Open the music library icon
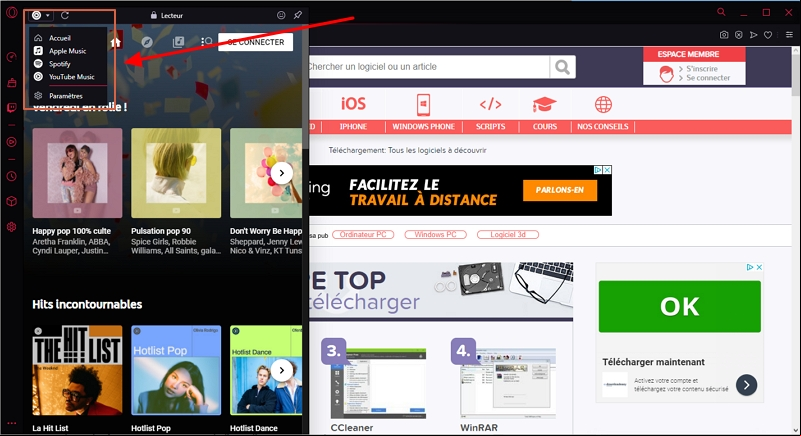The image size is (801, 436). tap(178, 42)
